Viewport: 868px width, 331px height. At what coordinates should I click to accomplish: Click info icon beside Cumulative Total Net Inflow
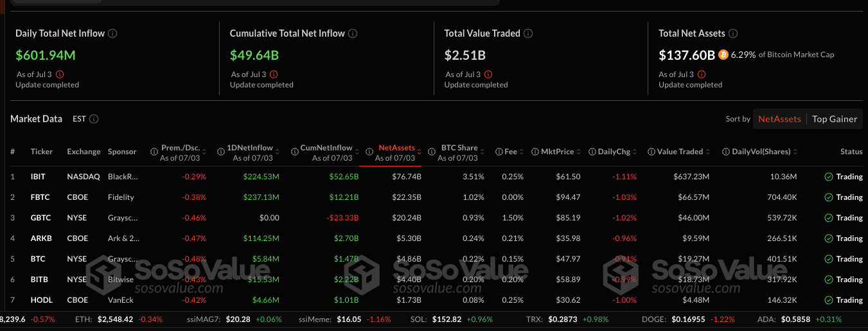point(353,33)
